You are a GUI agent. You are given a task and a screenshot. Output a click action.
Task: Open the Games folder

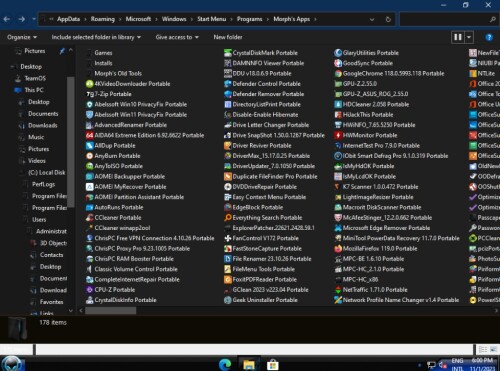(103, 53)
